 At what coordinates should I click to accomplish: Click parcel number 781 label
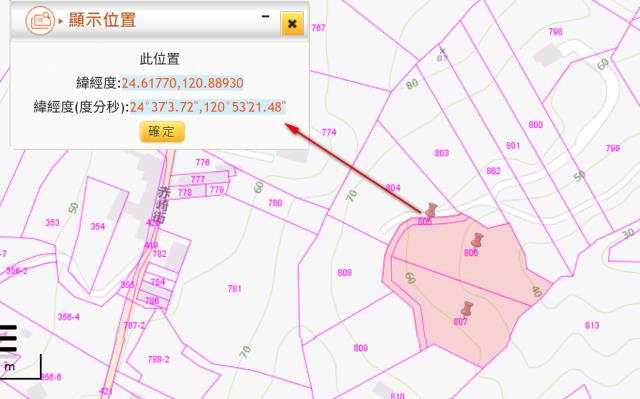pos(234,289)
